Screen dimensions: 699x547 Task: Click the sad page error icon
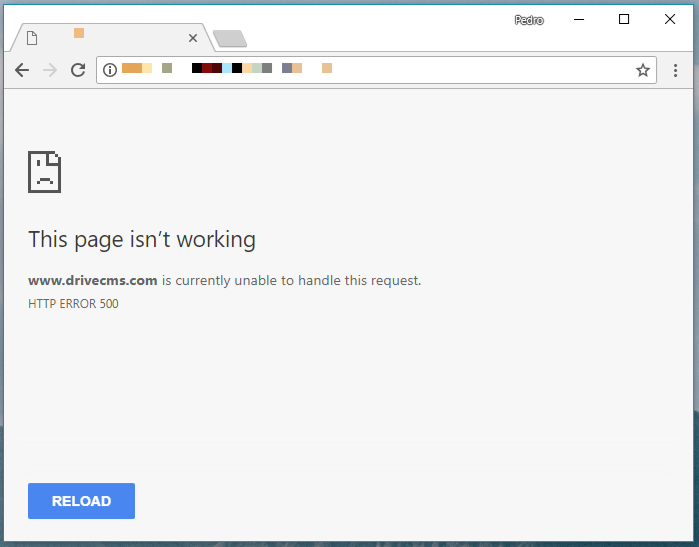coord(45,172)
